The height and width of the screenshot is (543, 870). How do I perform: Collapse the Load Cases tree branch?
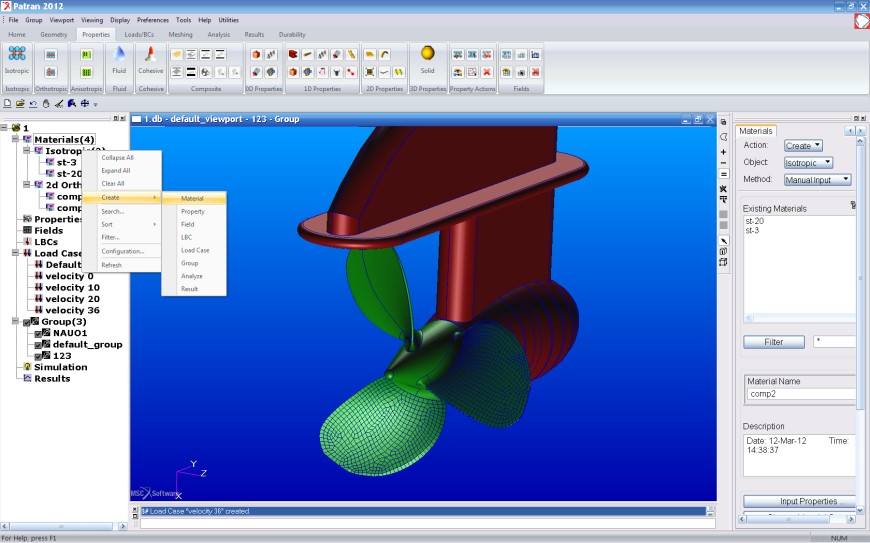(x=16, y=253)
